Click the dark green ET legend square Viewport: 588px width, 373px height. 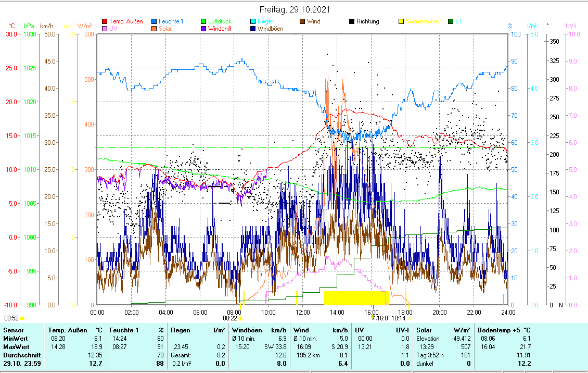tap(451, 22)
